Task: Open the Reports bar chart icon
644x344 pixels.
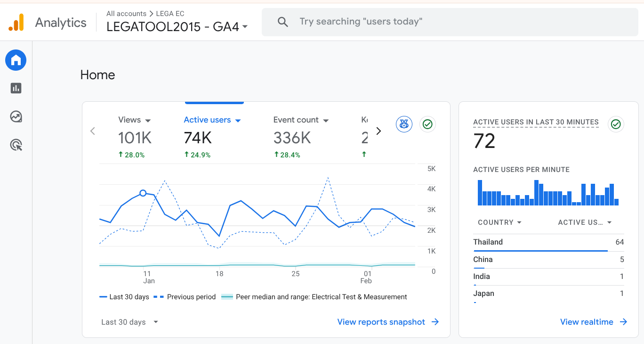Action: tap(16, 88)
